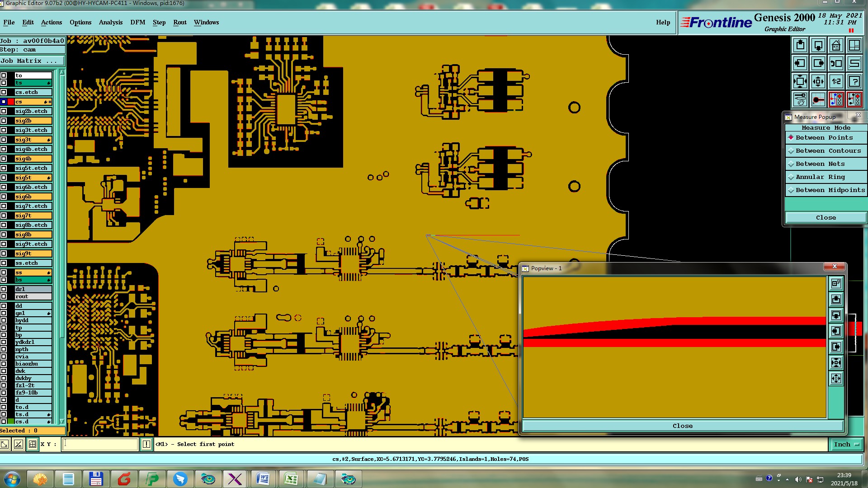Open the Job Matrix selector
868x488 pixels.
(32, 61)
